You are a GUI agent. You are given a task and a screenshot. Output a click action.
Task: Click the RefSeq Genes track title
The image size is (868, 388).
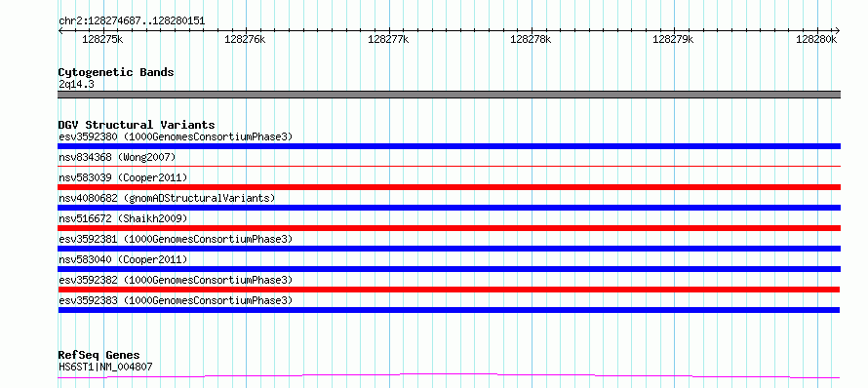[99, 355]
